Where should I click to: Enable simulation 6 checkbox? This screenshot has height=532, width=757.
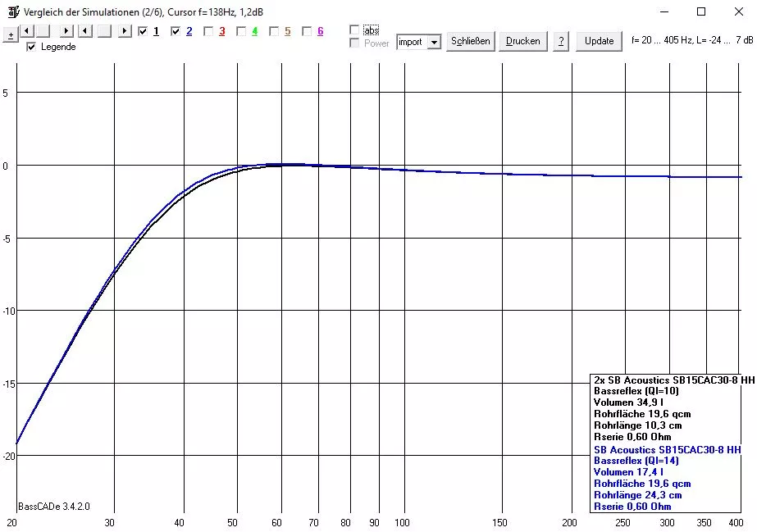(307, 31)
